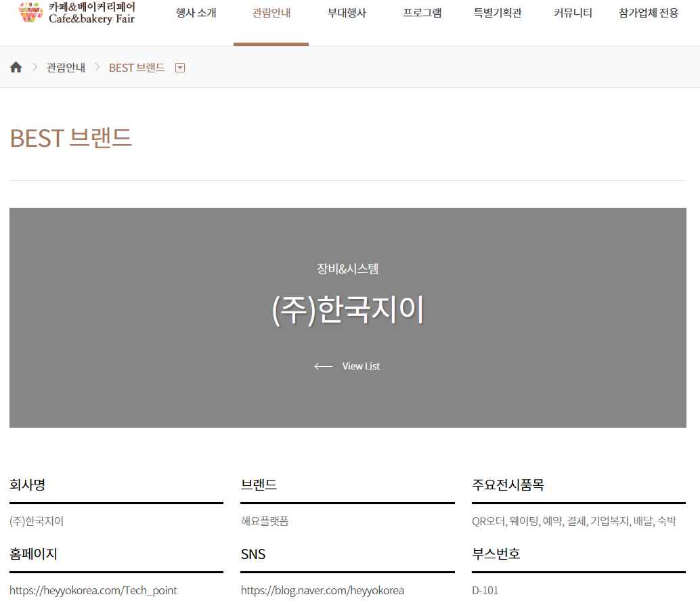Viewport: 700px width, 603px height.
Task: Click 홈페이지 label
Action: point(33,554)
